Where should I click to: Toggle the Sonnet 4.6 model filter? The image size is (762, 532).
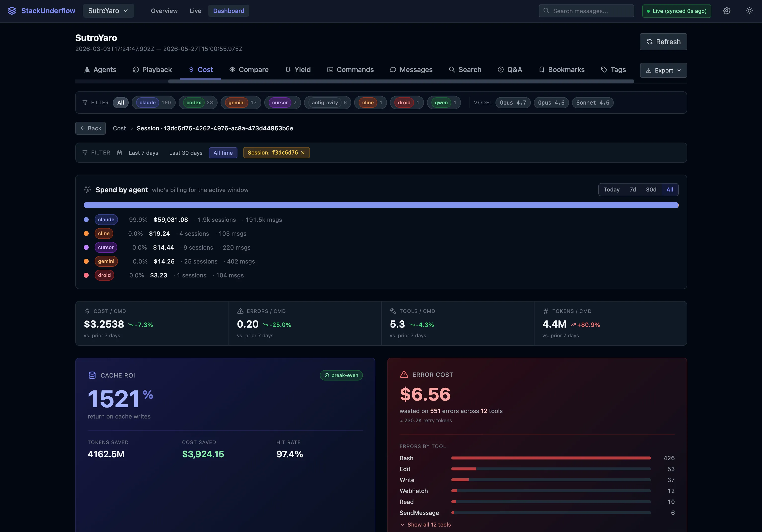pyautogui.click(x=592, y=103)
